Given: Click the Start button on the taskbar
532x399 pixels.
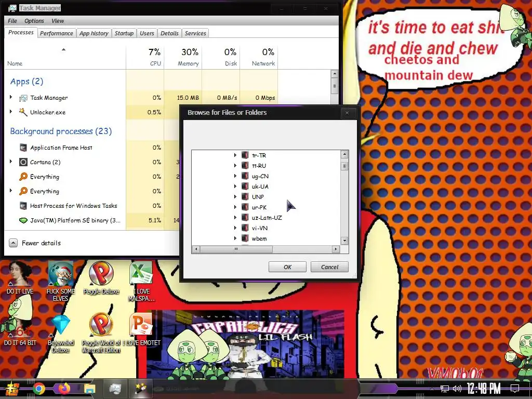Looking at the screenshot, I should coord(12,389).
